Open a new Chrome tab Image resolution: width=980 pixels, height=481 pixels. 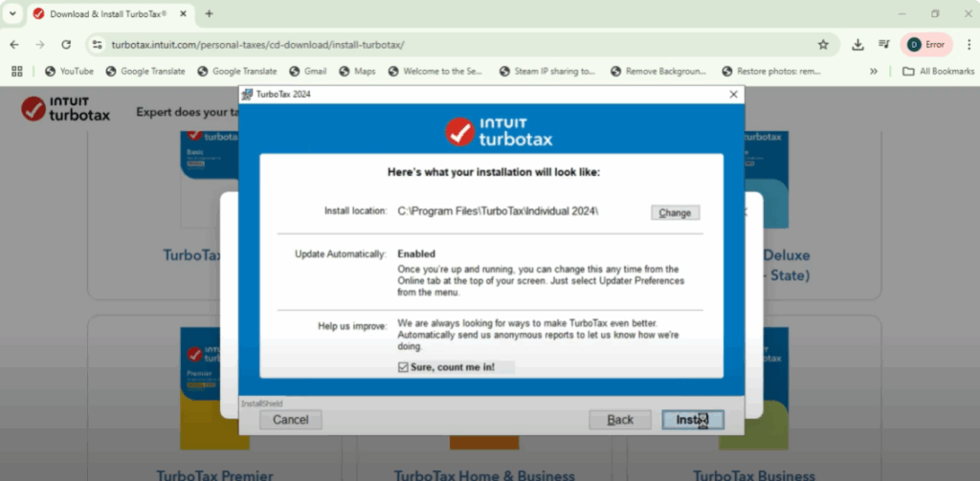(209, 13)
